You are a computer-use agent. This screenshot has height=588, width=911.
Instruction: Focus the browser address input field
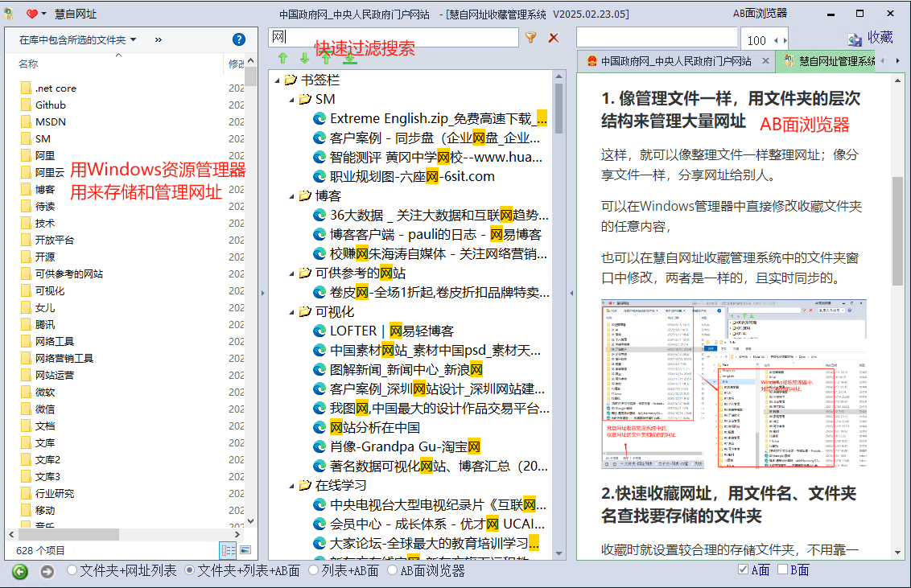tap(657, 38)
